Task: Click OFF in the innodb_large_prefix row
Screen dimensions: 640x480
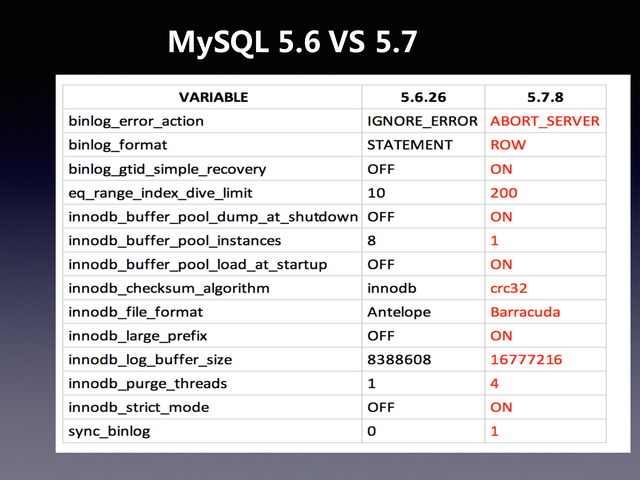Action: [x=381, y=336]
